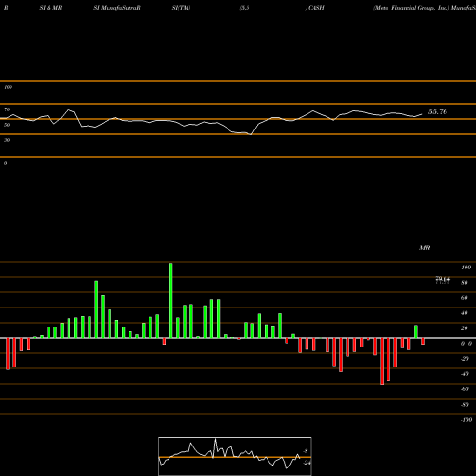Image resolution: width=476 pixels, height=476 pixels.
Task: Click the 60 axis label on histogram
Action: 464,298
